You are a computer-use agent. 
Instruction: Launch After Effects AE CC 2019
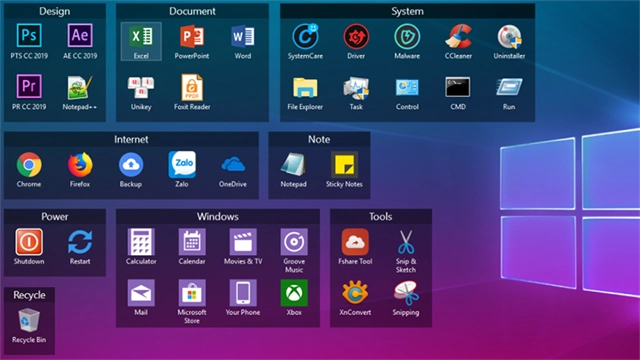(80, 36)
